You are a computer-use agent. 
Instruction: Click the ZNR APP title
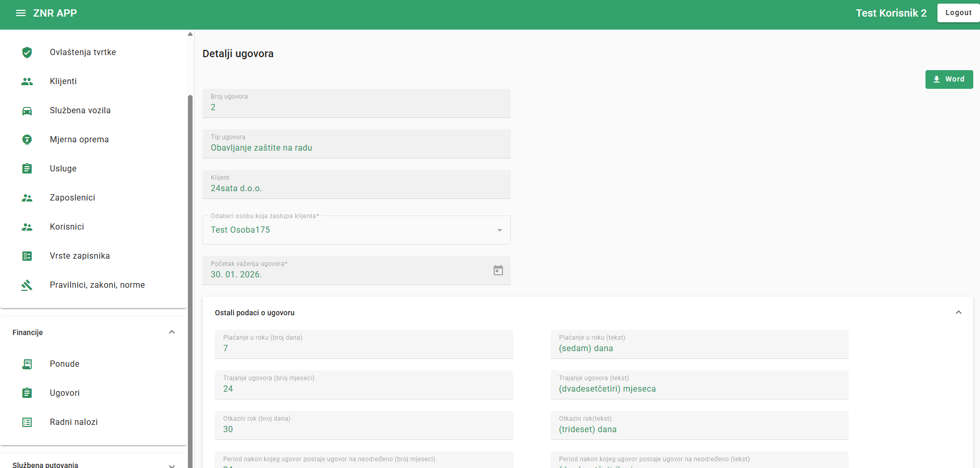click(55, 13)
